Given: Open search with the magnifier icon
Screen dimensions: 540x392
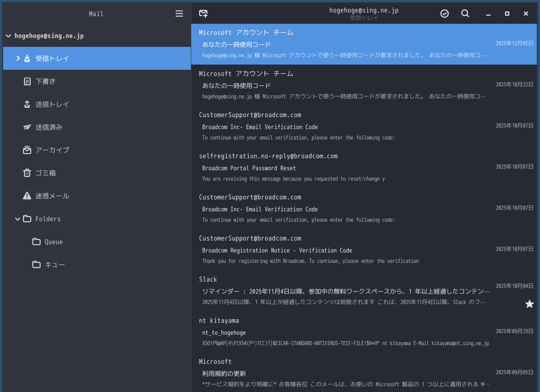Looking at the screenshot, I should point(465,14).
